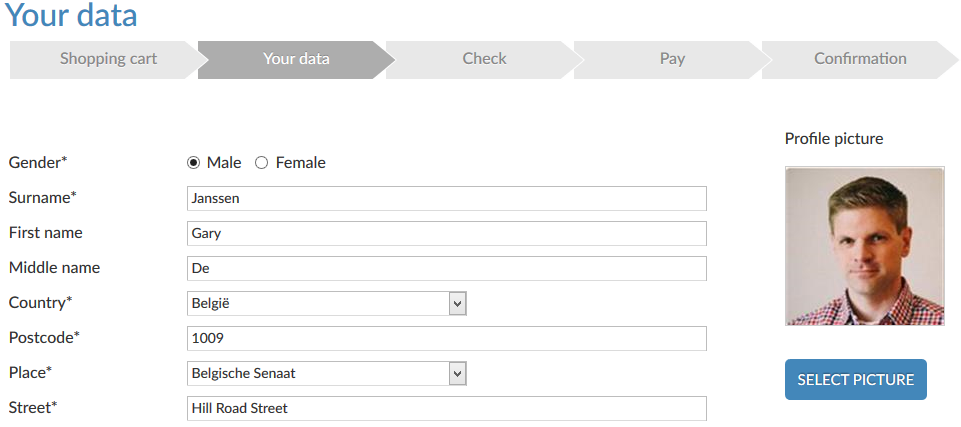The width and height of the screenshot is (961, 427).
Task: Click the Your data step
Action: coord(295,59)
